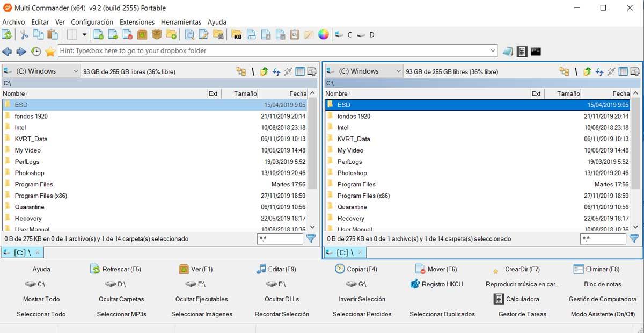Click the paste clipboard icon
Image resolution: width=644 pixels, height=333 pixels.
coord(53,35)
